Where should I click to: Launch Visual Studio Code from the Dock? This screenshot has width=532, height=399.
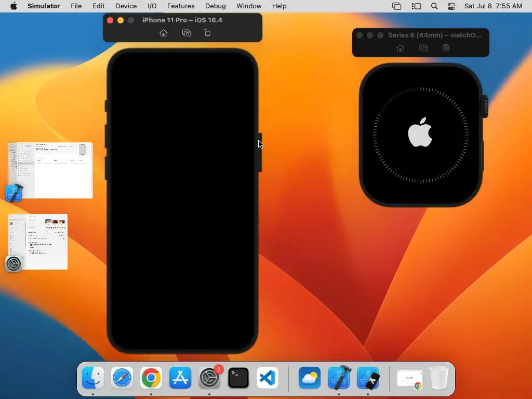[268, 378]
